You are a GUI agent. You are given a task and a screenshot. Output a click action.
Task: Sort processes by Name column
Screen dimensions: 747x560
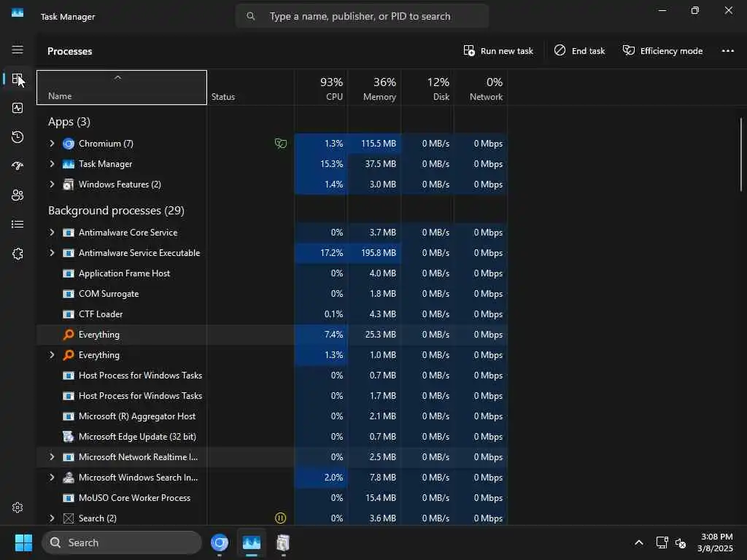pyautogui.click(x=122, y=87)
